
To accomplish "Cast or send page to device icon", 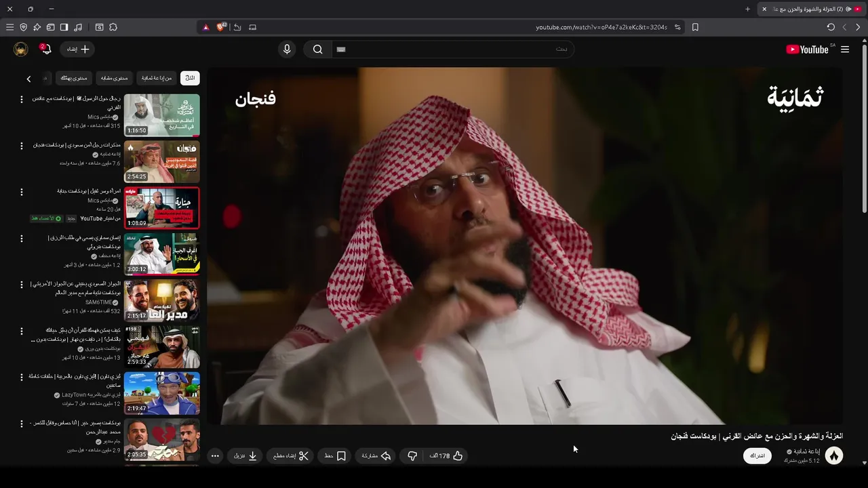I will (x=252, y=27).
